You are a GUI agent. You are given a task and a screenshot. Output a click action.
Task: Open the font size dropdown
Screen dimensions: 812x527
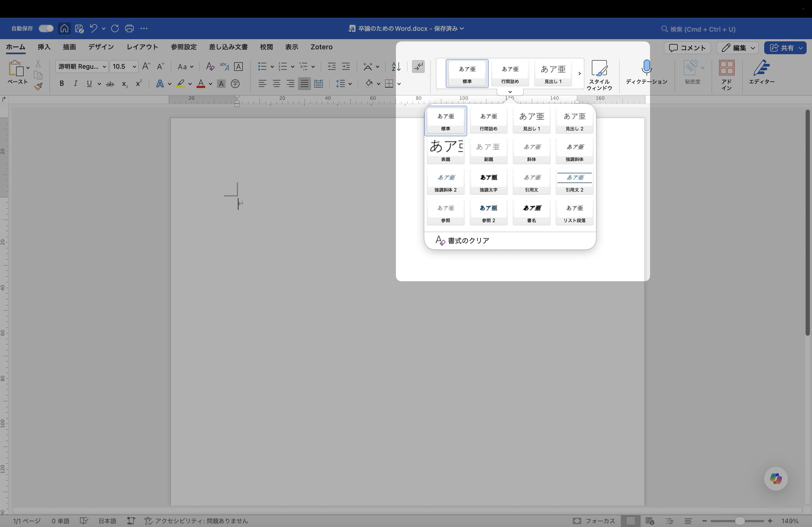124,67
